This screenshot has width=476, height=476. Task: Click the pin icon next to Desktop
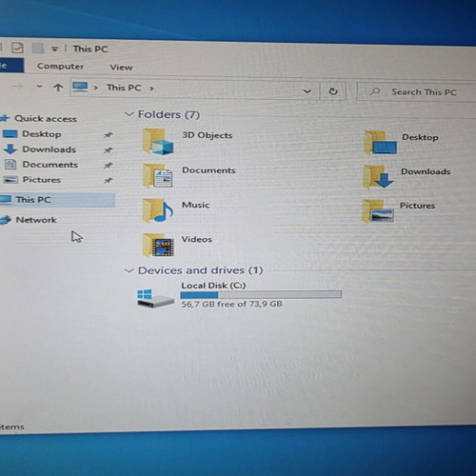[x=109, y=135]
